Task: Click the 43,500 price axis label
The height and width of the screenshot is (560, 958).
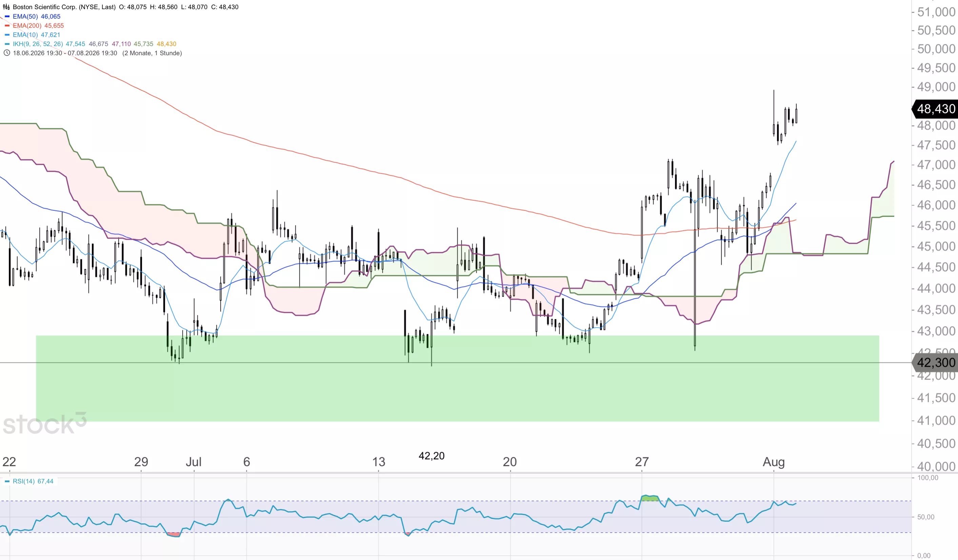Action: click(x=936, y=309)
